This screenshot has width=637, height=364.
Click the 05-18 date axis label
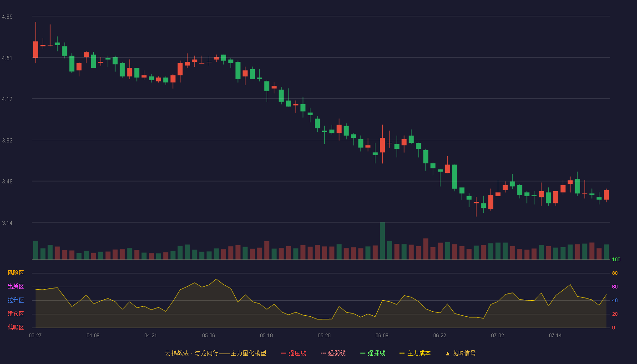coord(266,335)
